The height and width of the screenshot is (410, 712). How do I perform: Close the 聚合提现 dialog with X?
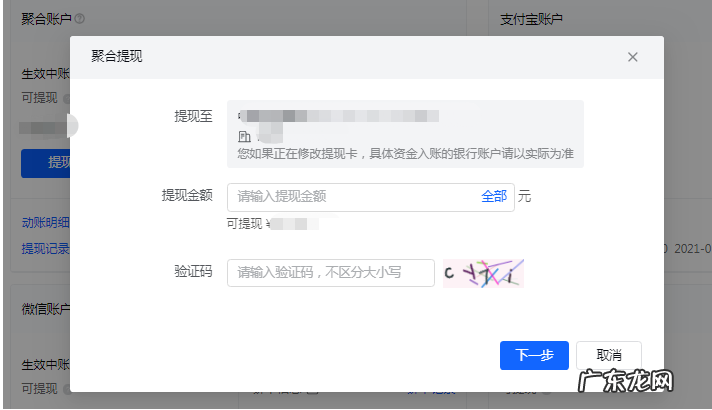tap(633, 57)
